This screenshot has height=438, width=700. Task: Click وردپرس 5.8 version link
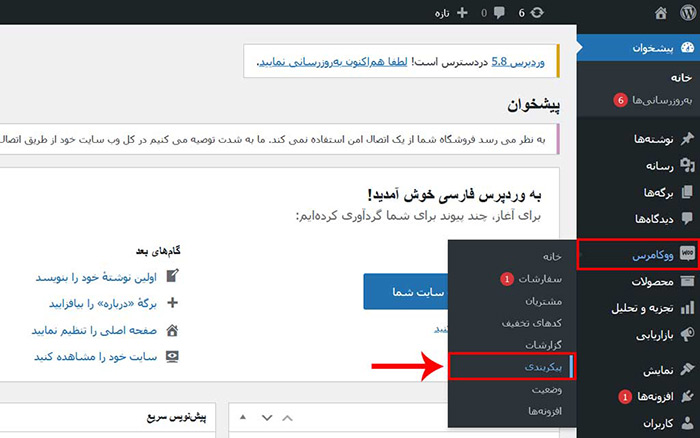tap(518, 62)
